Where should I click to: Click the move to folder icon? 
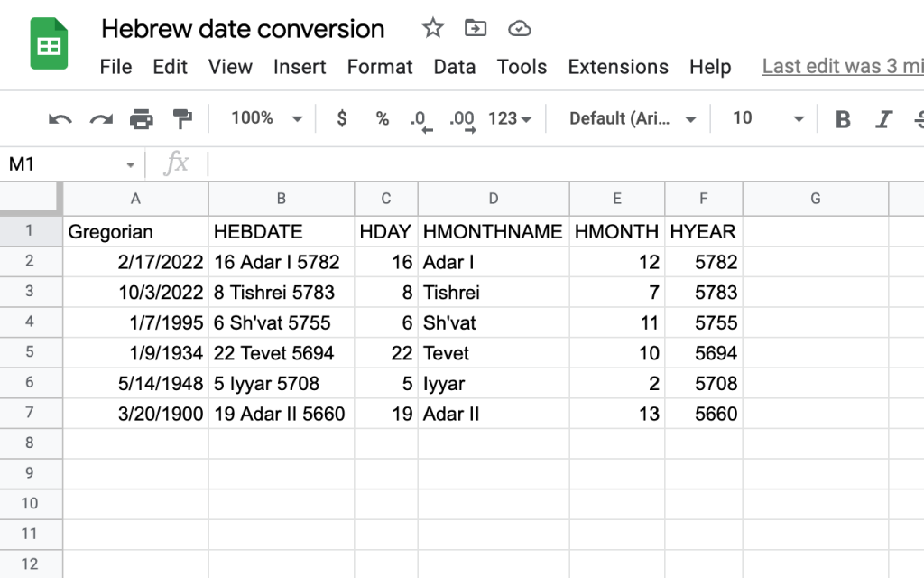click(476, 29)
